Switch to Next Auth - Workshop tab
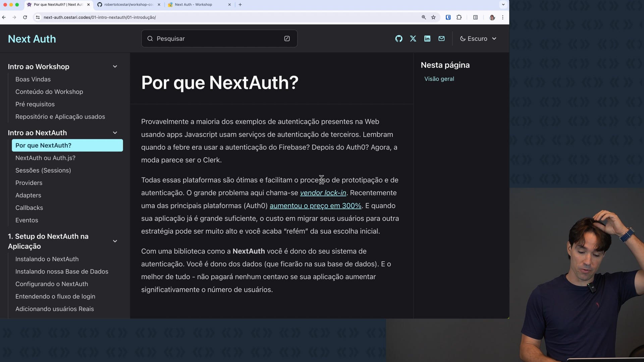Image resolution: width=644 pixels, height=362 pixels. [194, 5]
